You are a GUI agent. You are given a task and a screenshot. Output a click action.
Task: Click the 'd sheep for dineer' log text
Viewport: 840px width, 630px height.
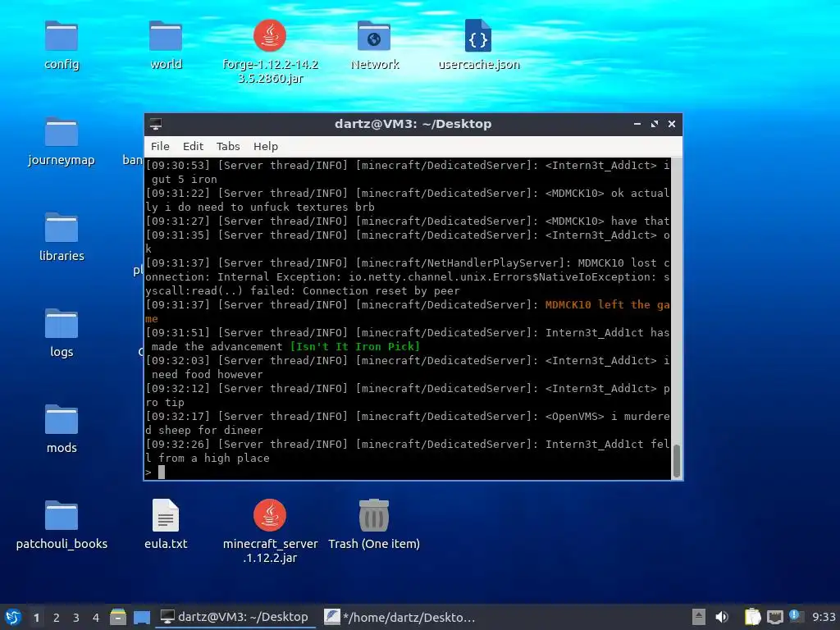204,430
